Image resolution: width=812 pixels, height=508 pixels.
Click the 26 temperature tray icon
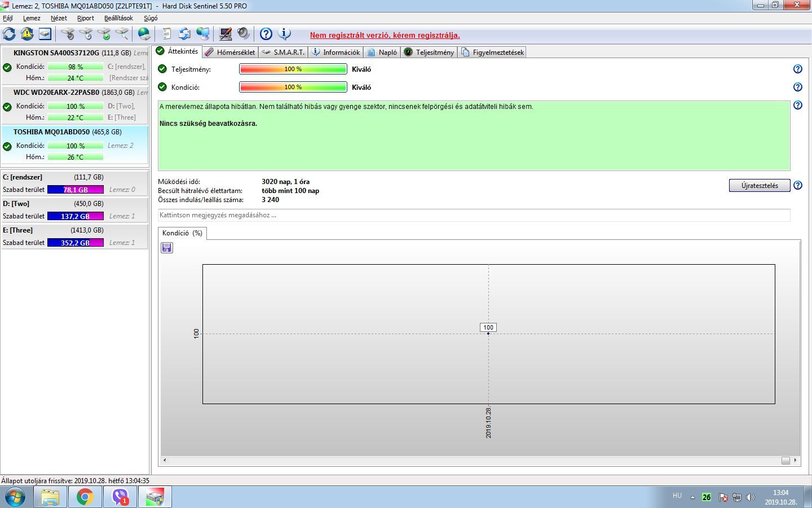(x=707, y=497)
